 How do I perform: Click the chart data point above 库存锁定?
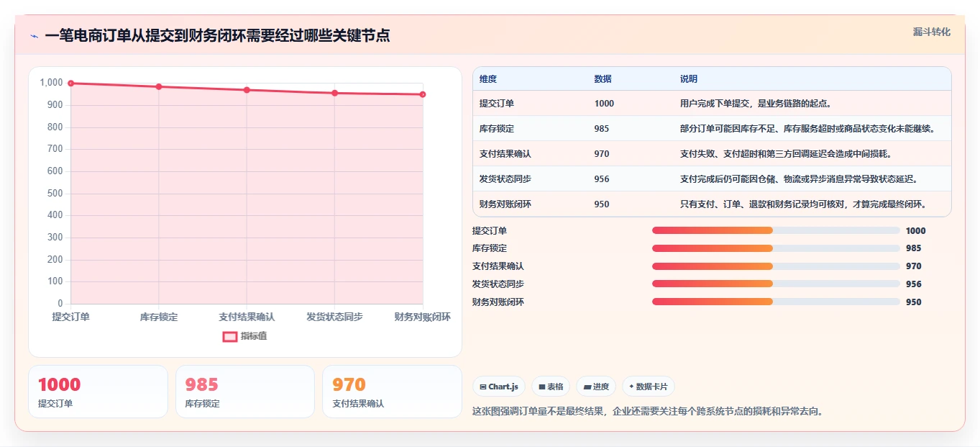coord(159,86)
